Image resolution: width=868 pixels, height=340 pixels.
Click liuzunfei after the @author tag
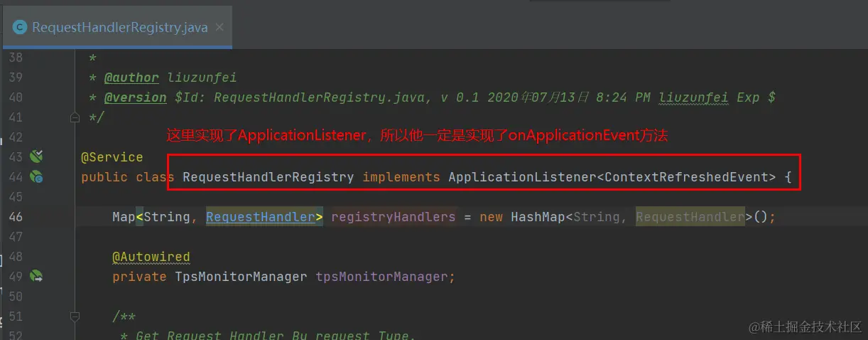coord(202,78)
